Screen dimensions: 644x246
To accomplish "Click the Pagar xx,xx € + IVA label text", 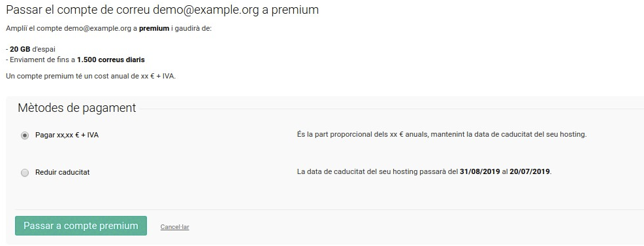I will click(x=67, y=135).
